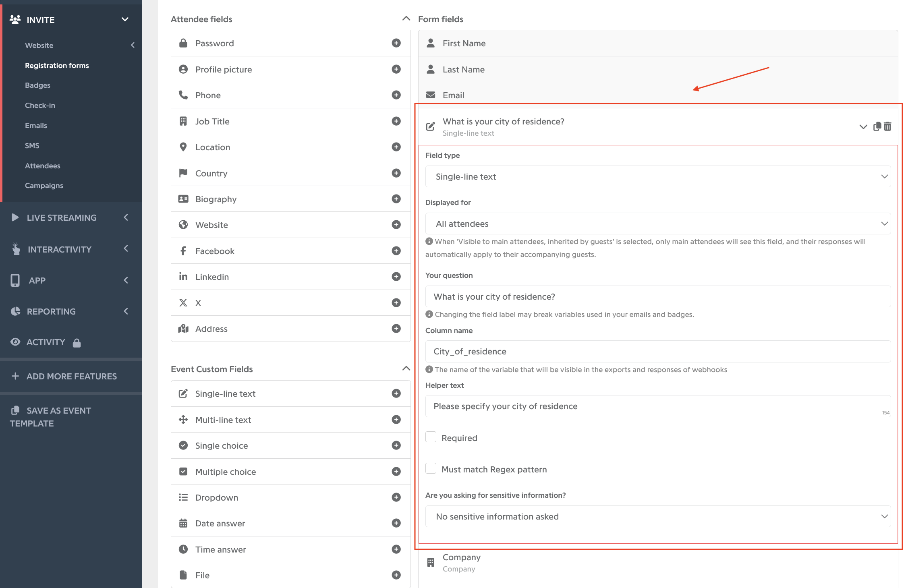Screen dimensions: 908x588
Task: Click the plus icon next to Multiple choice
Action: coord(396,472)
